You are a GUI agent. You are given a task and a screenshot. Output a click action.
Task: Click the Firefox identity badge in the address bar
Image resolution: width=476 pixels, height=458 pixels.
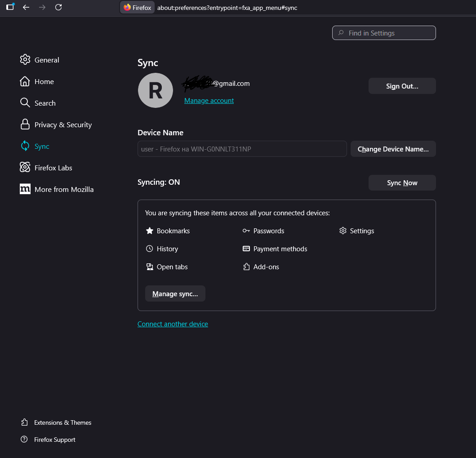[x=138, y=8]
